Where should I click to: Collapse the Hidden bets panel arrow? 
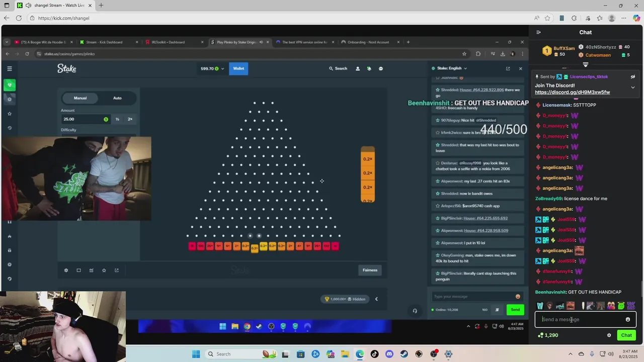click(x=376, y=299)
